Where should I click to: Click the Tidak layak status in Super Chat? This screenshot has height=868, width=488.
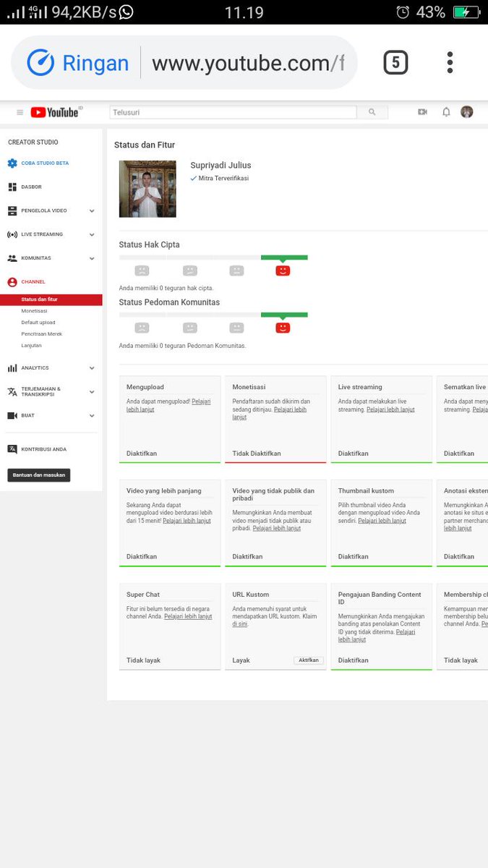point(143,660)
